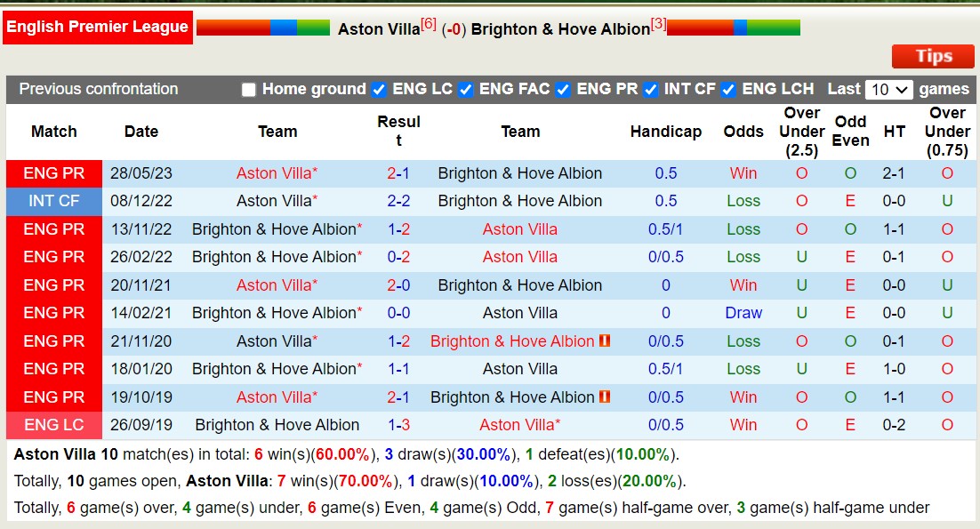Click the ENG PR badge on the 13/11/22 row

(x=53, y=228)
